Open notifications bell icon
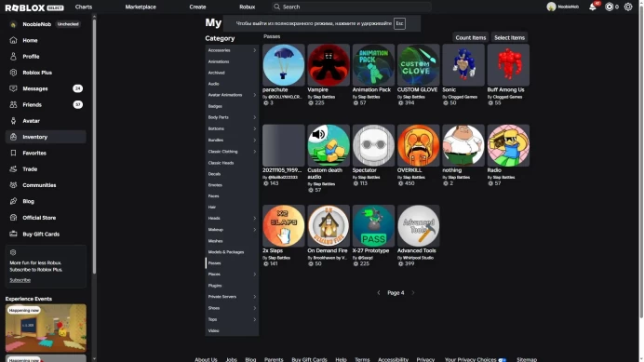Viewport: 644px width, 362px height. coord(593,7)
